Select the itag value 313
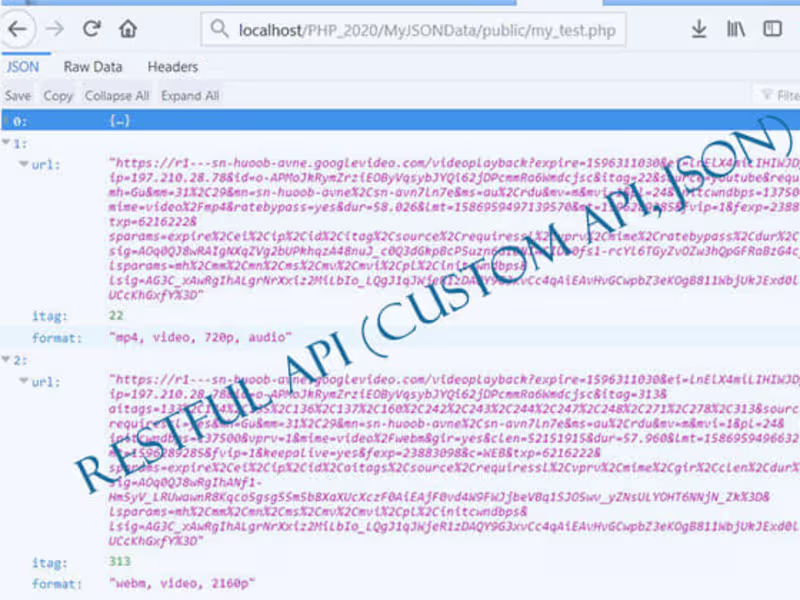The width and height of the screenshot is (800, 600). point(120,562)
